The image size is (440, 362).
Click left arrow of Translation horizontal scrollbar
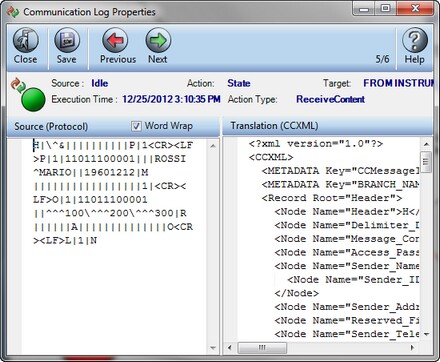tap(229, 348)
